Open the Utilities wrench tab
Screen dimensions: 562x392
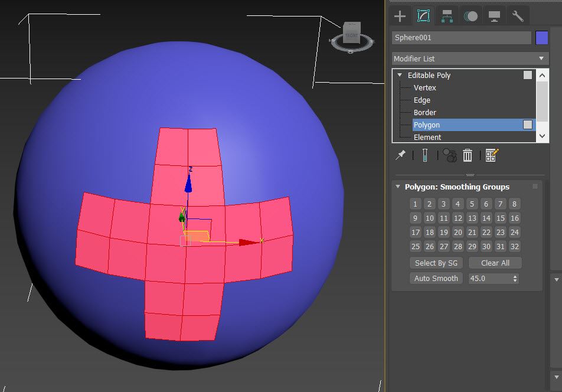tap(518, 16)
